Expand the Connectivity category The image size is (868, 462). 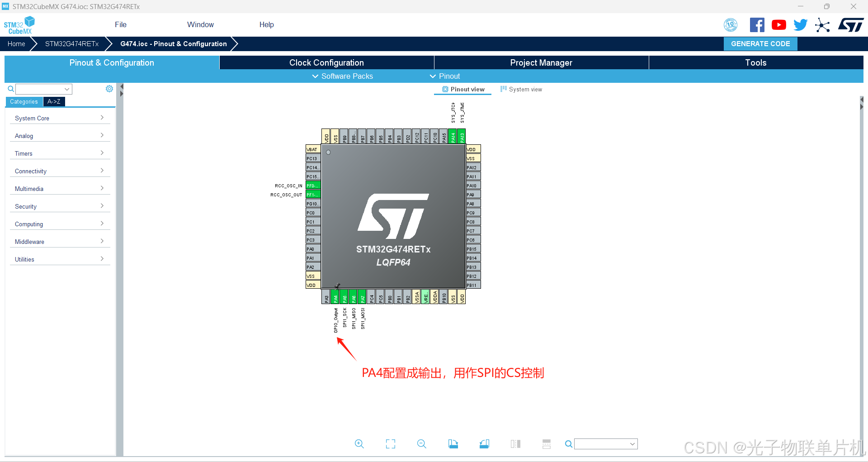coord(60,171)
